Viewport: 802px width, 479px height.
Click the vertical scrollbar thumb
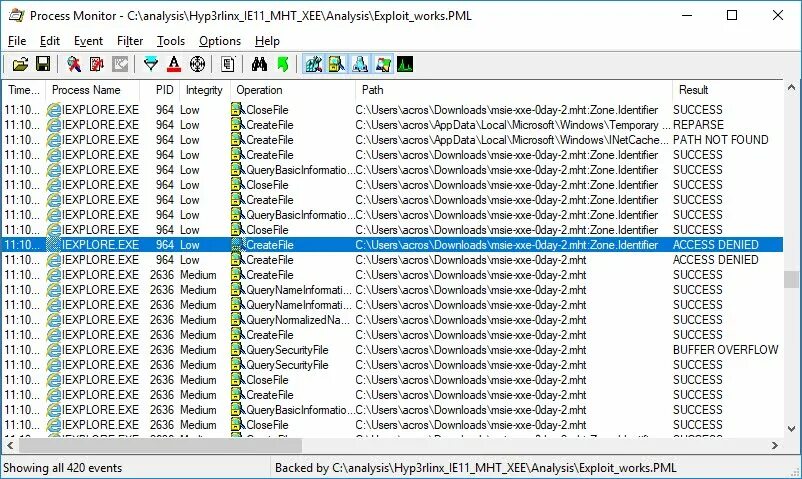click(791, 279)
